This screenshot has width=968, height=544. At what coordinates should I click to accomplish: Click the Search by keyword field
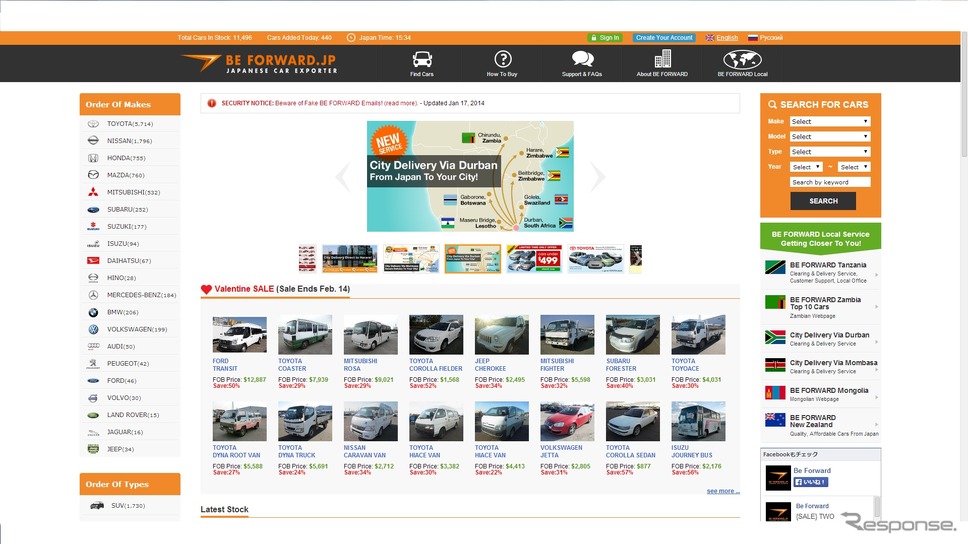click(830, 182)
